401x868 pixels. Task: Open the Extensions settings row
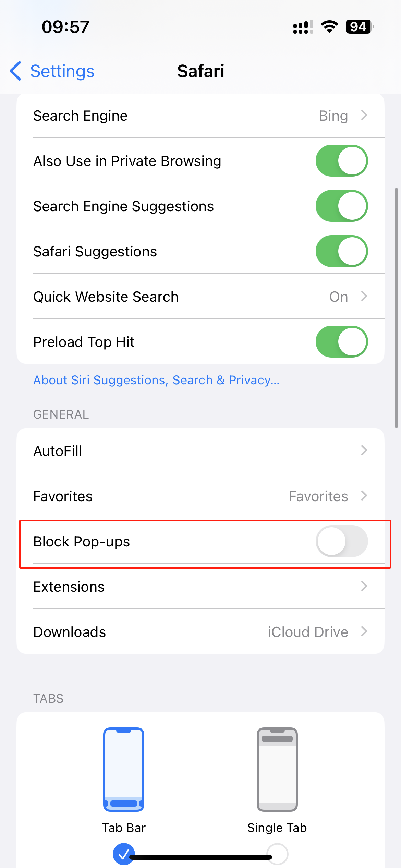point(200,587)
